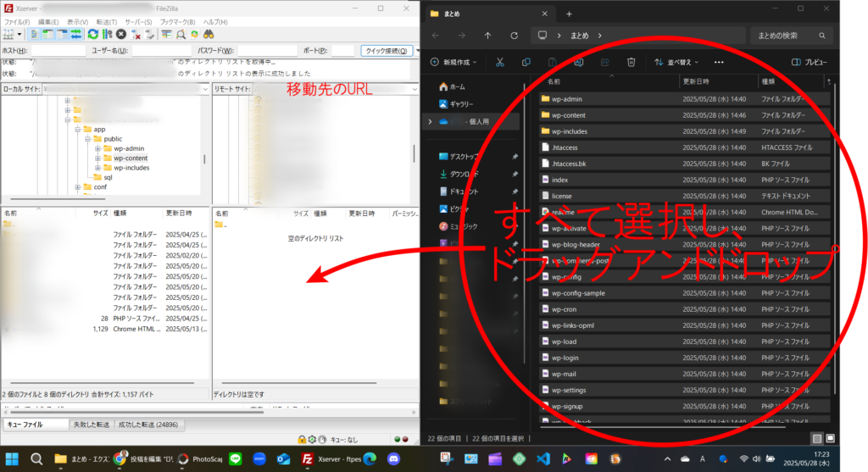Click the reconnect to last server icon
Viewport: 868px width, 472px height.
coord(149,34)
